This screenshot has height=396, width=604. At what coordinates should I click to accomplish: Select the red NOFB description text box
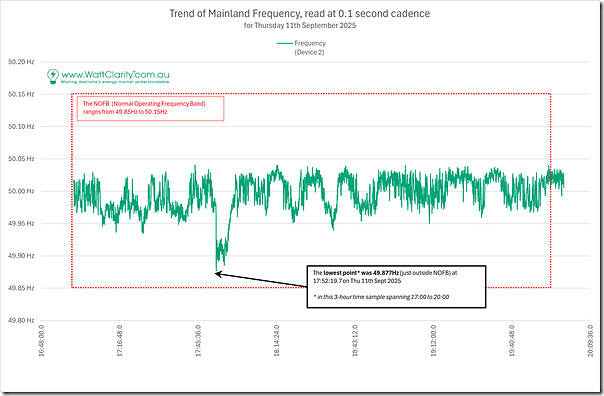click(x=150, y=108)
